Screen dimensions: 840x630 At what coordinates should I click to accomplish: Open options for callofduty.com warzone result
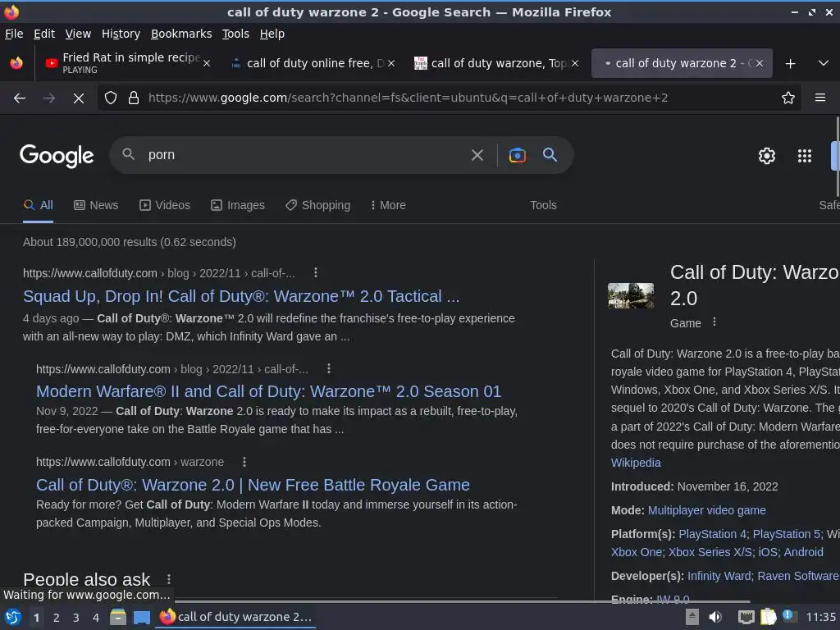244,462
